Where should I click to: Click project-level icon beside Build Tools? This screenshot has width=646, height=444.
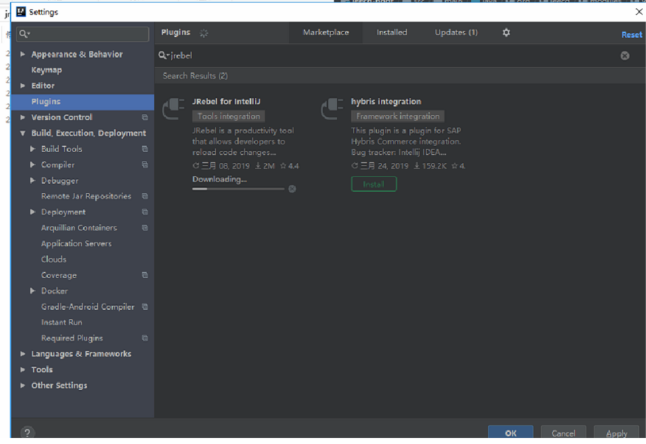pyautogui.click(x=145, y=149)
